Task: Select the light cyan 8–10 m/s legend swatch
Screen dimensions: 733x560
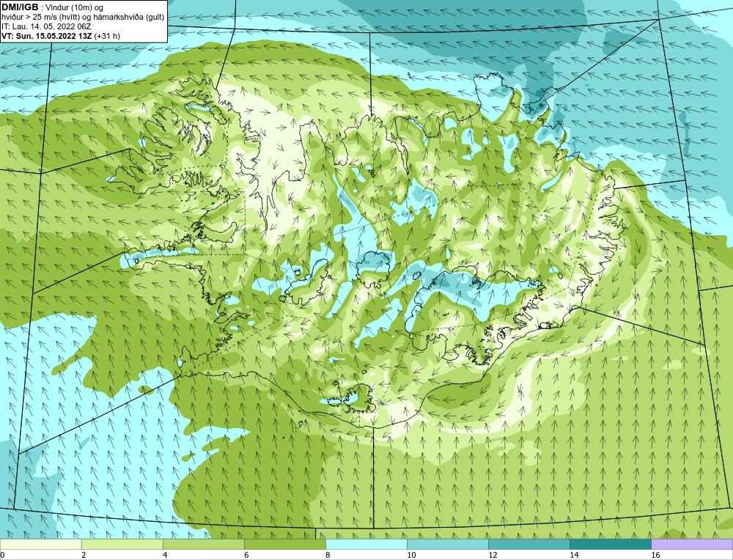Action: click(x=366, y=544)
